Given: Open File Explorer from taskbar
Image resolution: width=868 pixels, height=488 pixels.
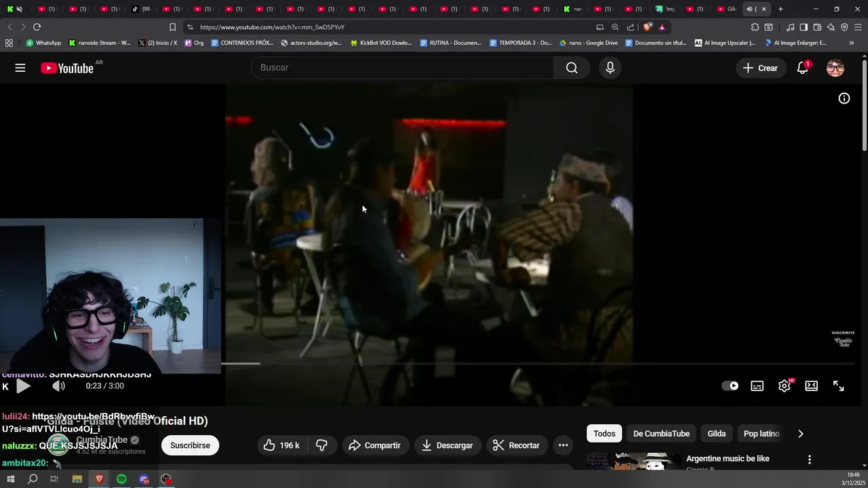Looking at the screenshot, I should (77, 479).
